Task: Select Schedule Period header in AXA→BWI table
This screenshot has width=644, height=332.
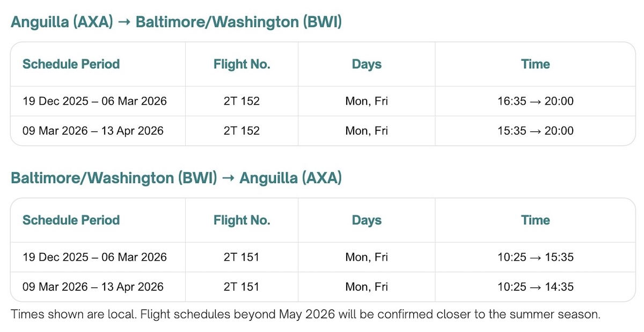Action: pyautogui.click(x=71, y=64)
